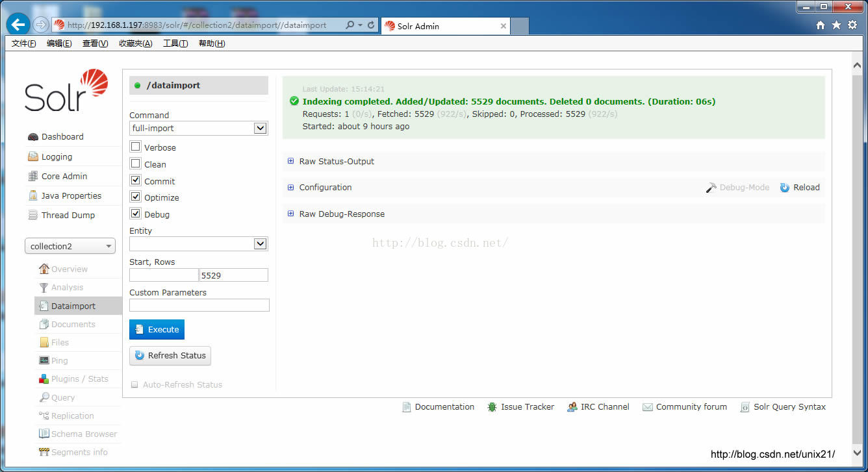Click the Rows field showing 5529
Viewport: 868px width, 472px height.
pyautogui.click(x=233, y=275)
